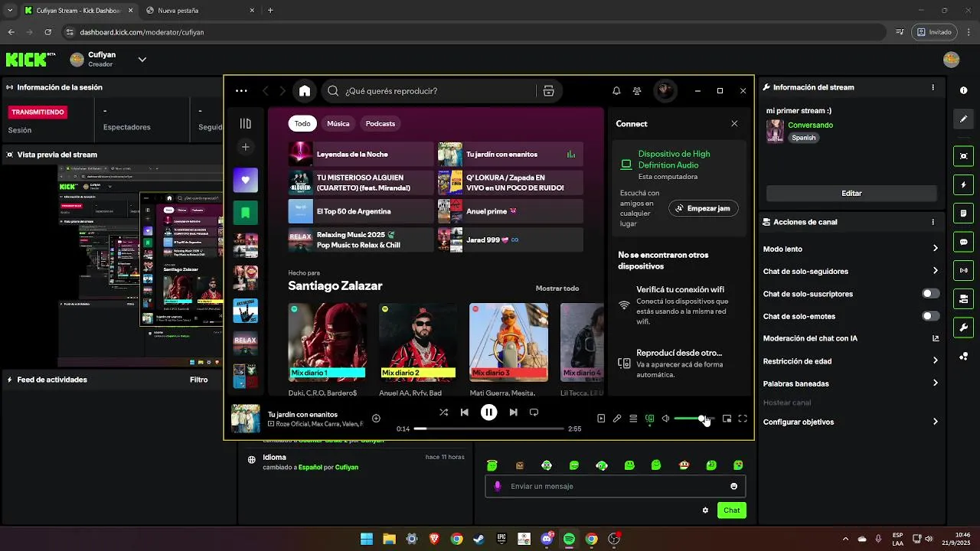The image size is (980, 551).
Task: Seek in the song progress bar
Action: point(488,429)
